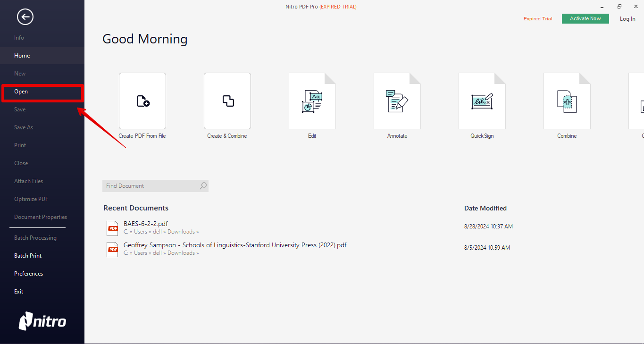
Task: Click the green Activate Now button
Action: click(x=585, y=18)
